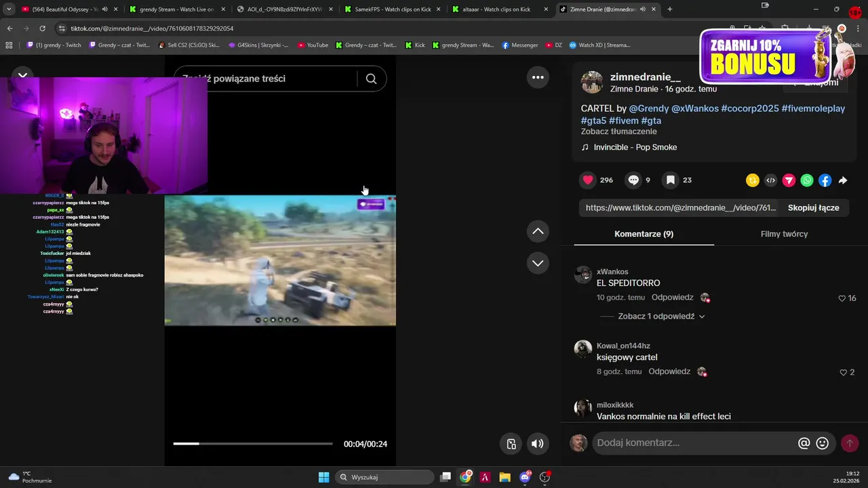Like the video with the heart icon
868x488 pixels.
tap(588, 180)
